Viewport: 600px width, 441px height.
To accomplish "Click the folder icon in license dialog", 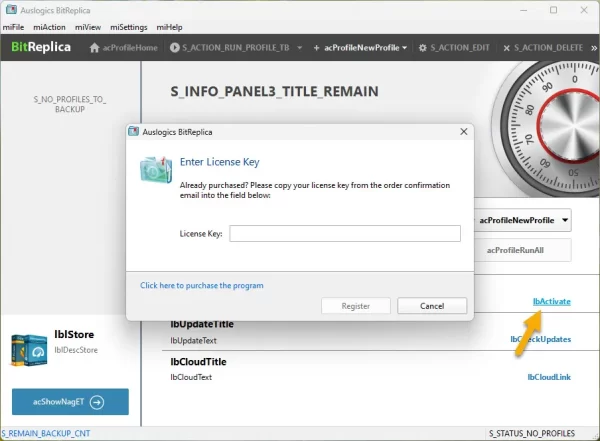I will (156, 170).
